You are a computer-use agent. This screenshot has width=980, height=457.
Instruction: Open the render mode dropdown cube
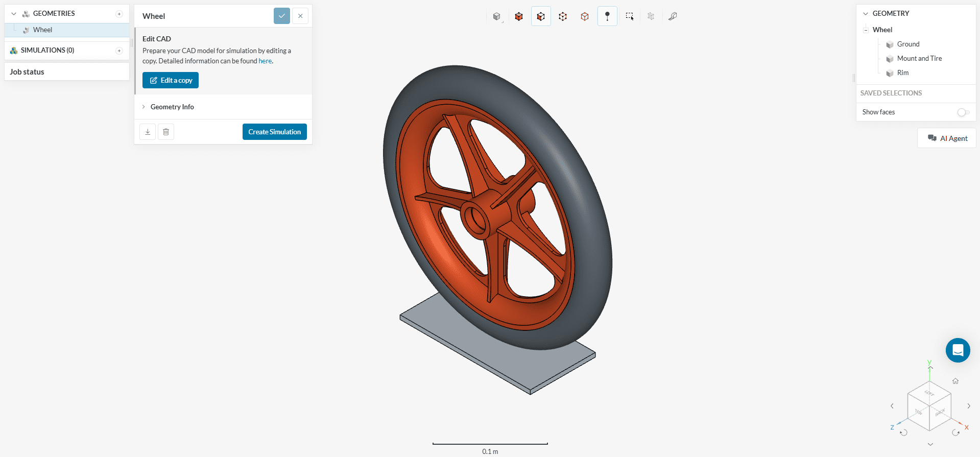(497, 16)
